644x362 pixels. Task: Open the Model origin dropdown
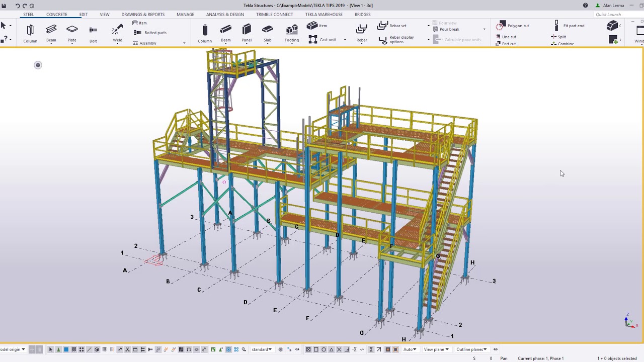click(13, 349)
